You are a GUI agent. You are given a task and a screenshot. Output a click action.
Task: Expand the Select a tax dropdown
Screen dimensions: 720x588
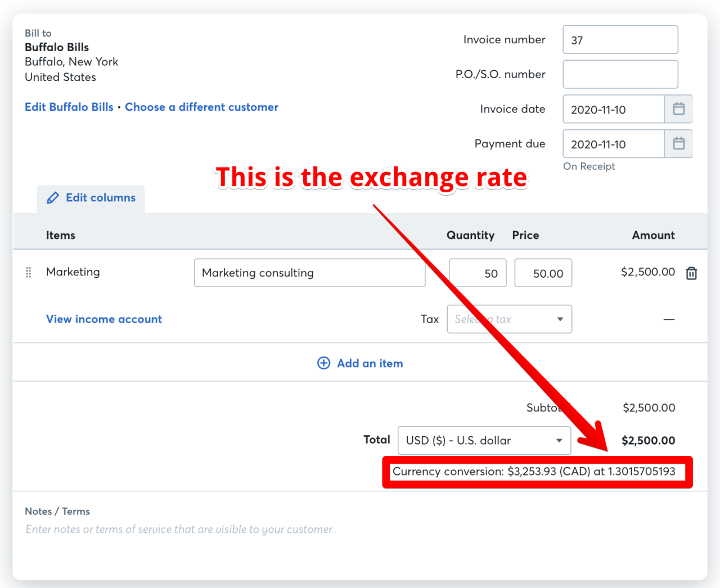pos(509,319)
